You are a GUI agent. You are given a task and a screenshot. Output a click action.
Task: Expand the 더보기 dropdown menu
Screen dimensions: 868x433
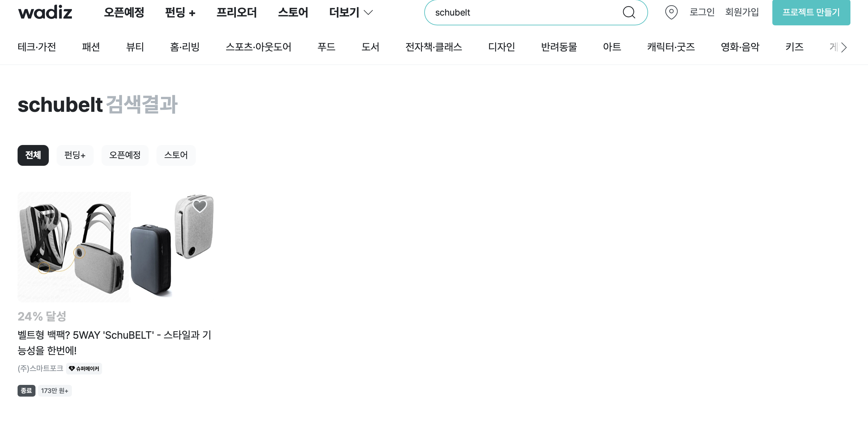point(351,12)
